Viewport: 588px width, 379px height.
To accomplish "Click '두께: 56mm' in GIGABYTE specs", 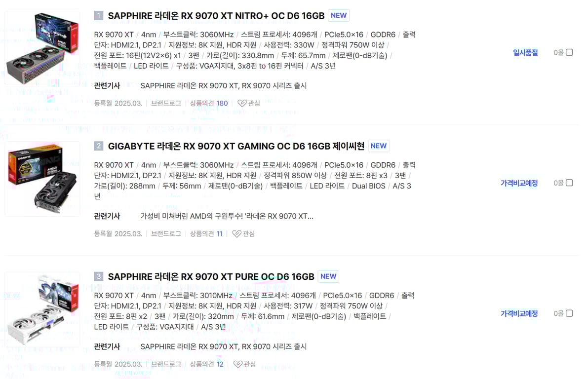I will tap(182, 186).
